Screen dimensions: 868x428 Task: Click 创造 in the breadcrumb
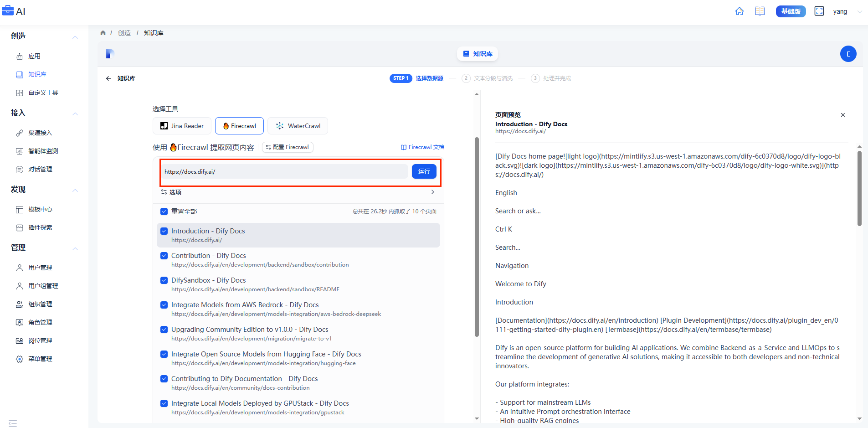pyautogui.click(x=124, y=33)
